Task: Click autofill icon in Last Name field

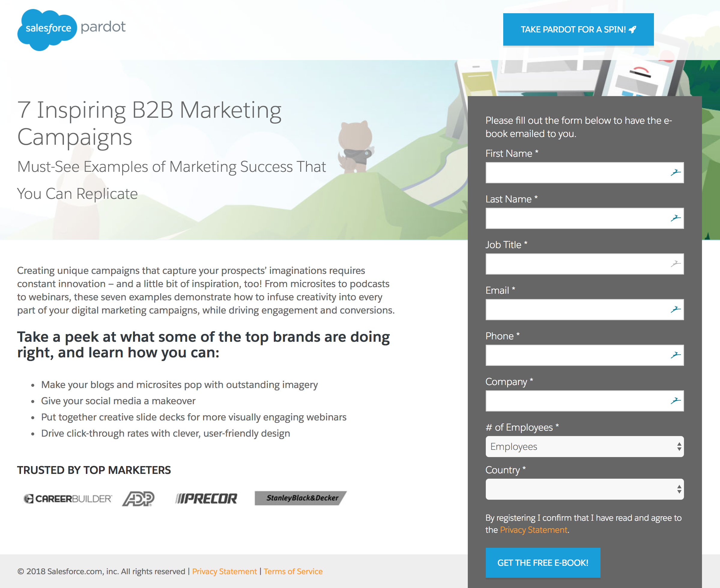Action: coord(675,218)
